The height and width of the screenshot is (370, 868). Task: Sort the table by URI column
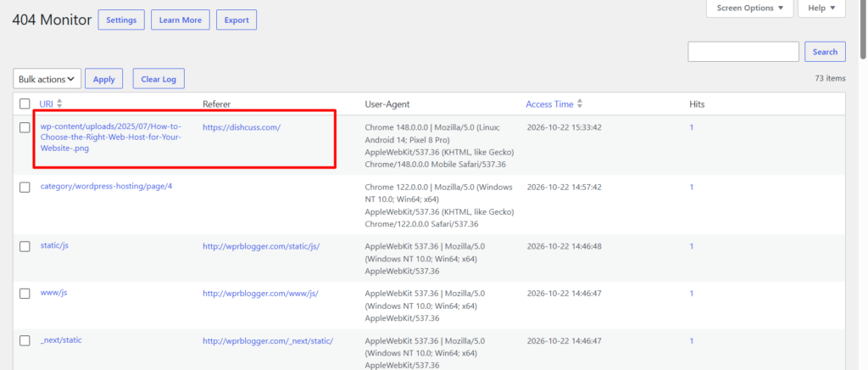coord(45,104)
